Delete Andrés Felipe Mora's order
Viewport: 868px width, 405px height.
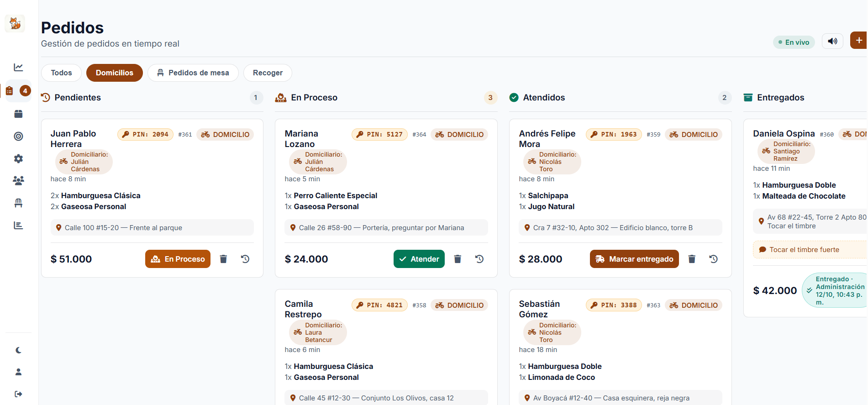click(692, 259)
